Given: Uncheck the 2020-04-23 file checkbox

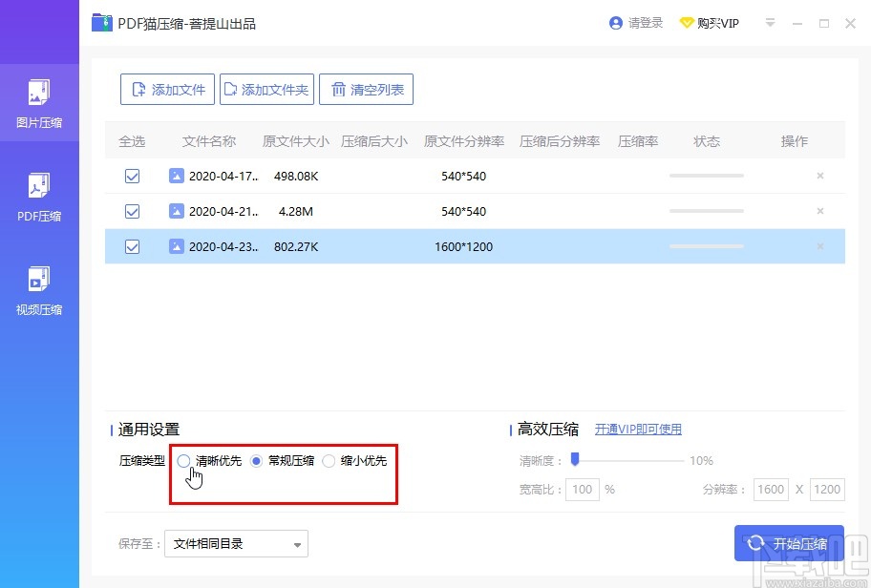Looking at the screenshot, I should [x=132, y=246].
